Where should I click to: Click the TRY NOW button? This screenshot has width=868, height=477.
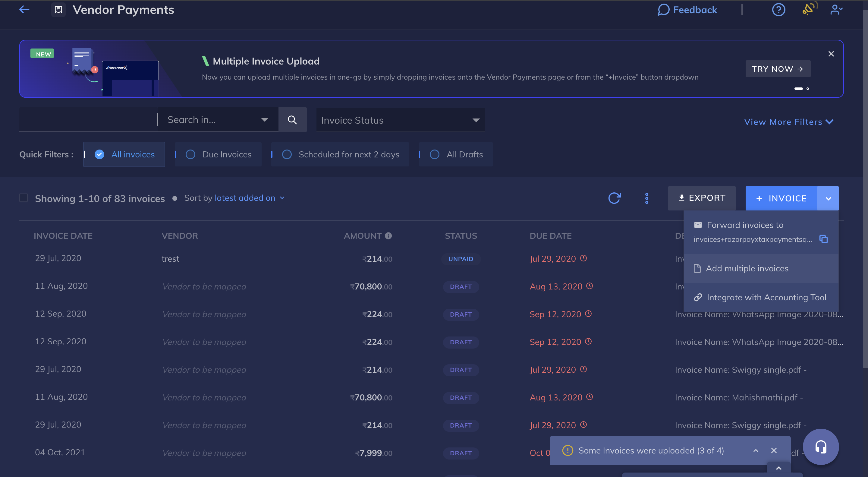(778, 69)
